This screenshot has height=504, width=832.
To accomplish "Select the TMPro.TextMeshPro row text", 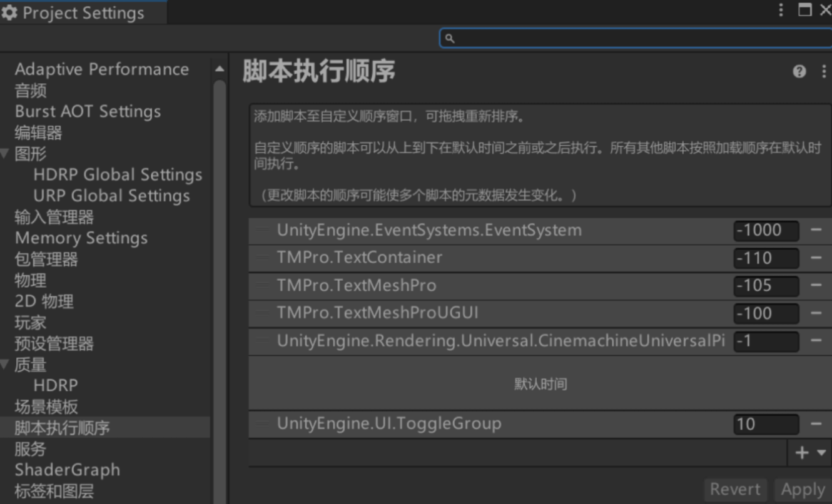I will [x=357, y=285].
